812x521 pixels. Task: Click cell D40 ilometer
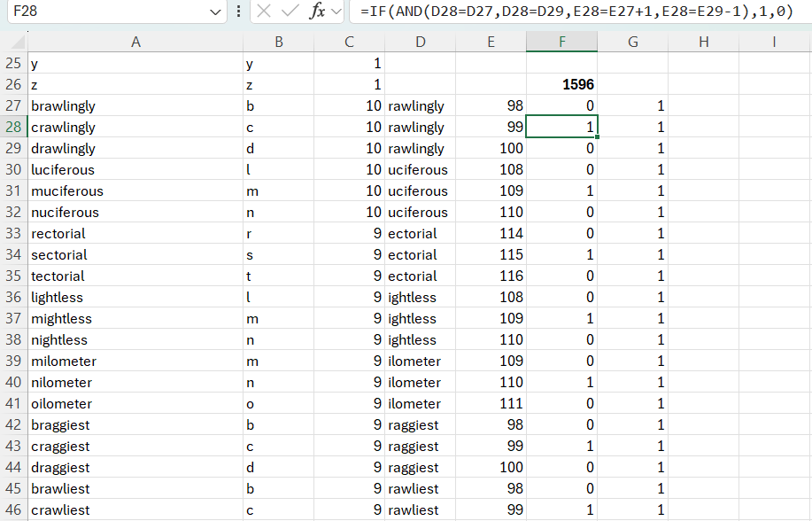(x=421, y=382)
